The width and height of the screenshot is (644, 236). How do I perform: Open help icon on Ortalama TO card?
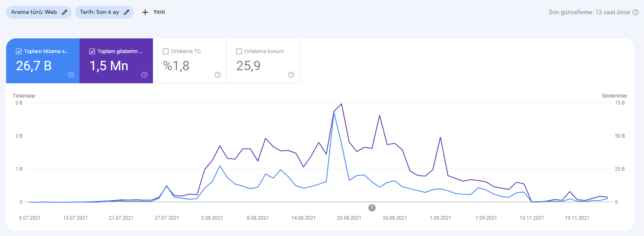(x=218, y=75)
